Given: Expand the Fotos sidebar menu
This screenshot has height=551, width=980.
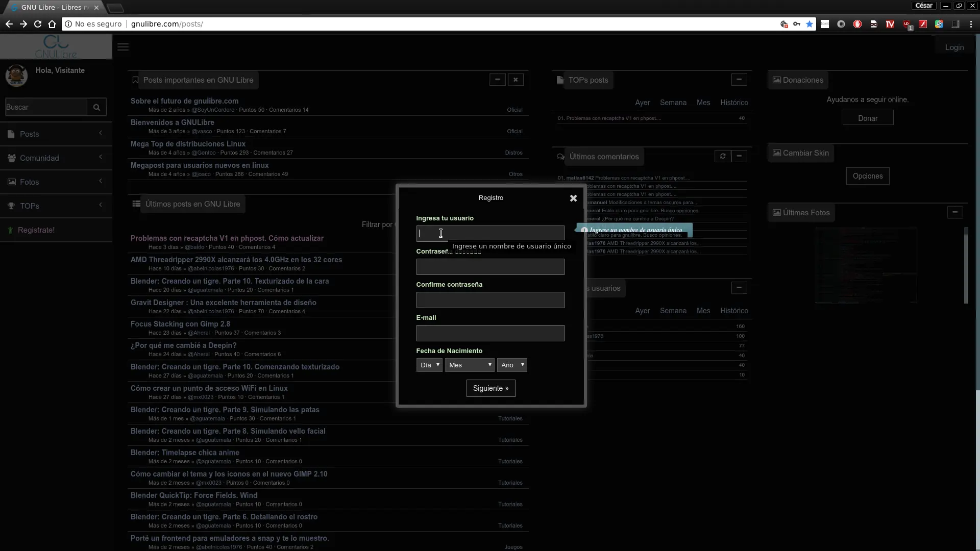Looking at the screenshot, I should [56, 182].
